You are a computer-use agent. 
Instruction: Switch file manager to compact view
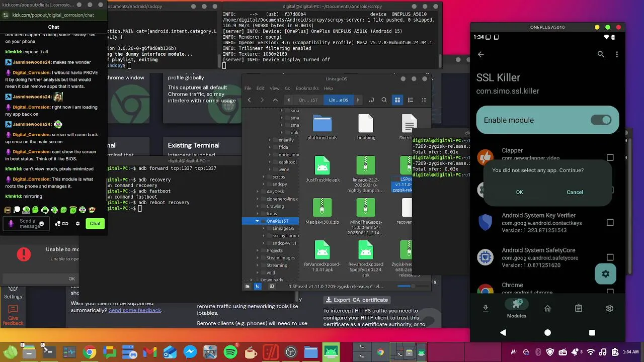coord(424,100)
